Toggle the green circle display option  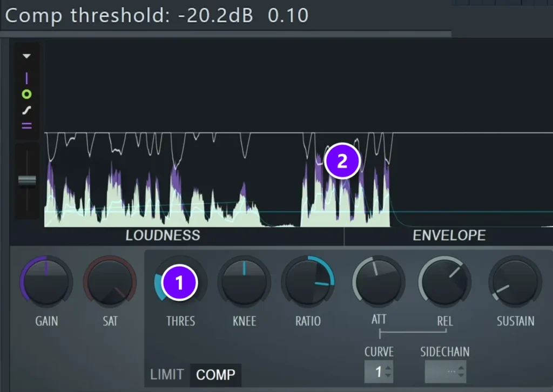[26, 94]
